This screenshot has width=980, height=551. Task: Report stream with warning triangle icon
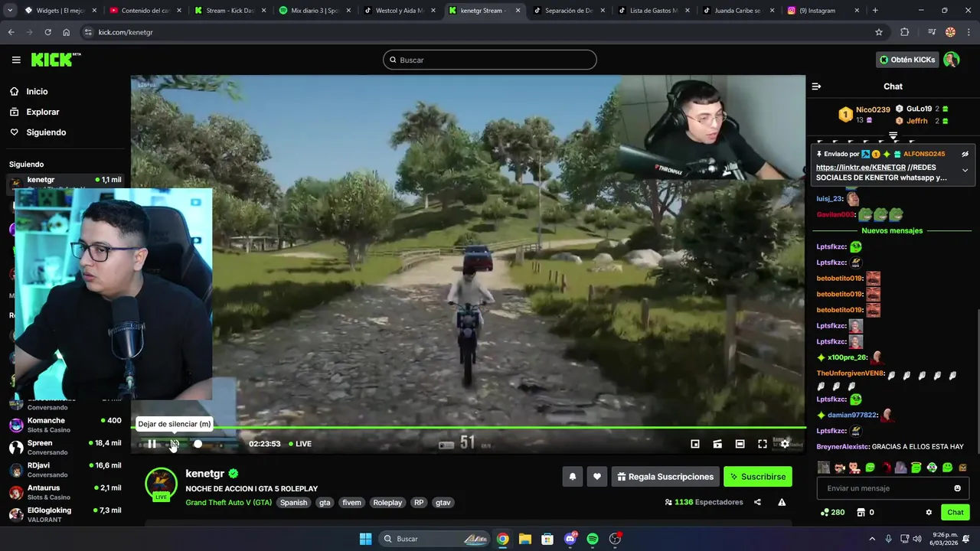click(x=782, y=502)
